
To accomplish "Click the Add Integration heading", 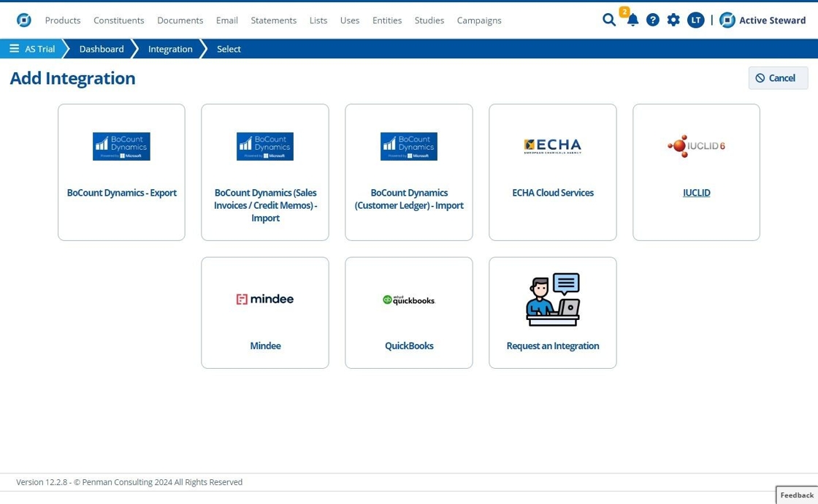I will click(72, 78).
